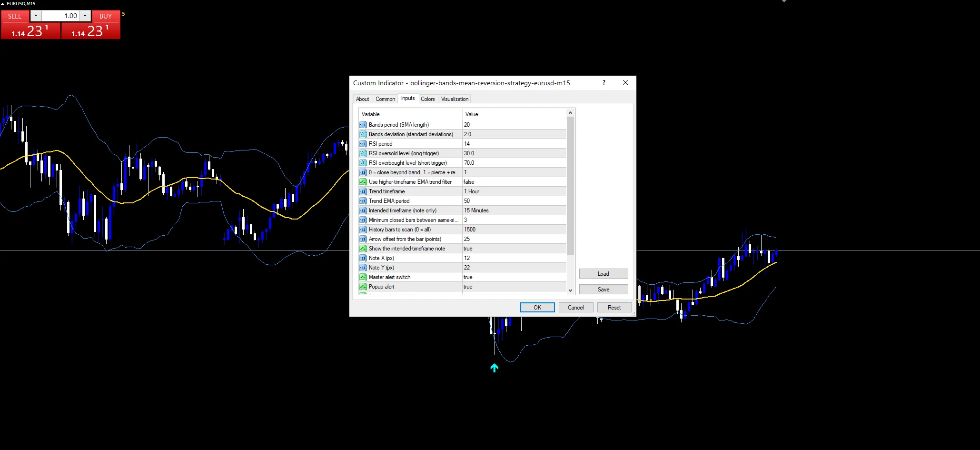Click the sell price 1.14 23 tile
Viewport: 980px width, 450px height.
pyautogui.click(x=30, y=31)
